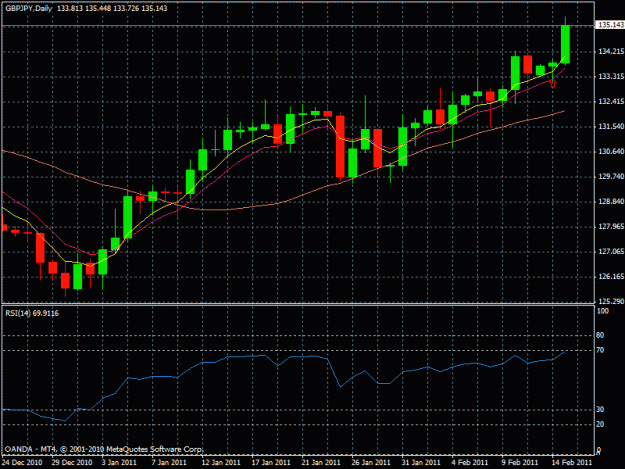
Task: Click the RSI 80 level label
Action: point(600,336)
